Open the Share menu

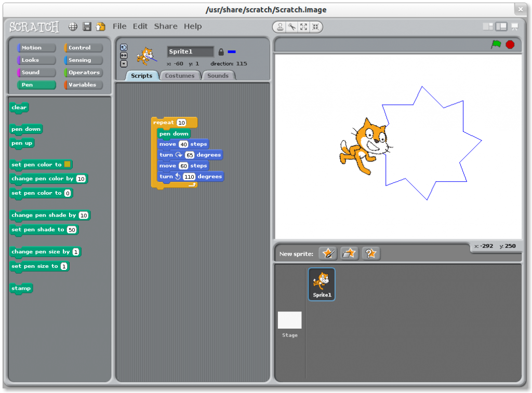165,26
